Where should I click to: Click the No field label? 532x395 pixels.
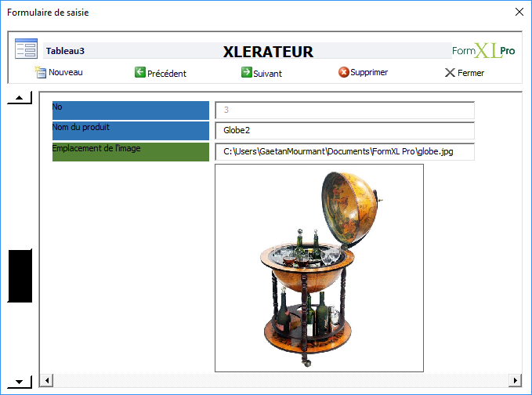[131, 111]
